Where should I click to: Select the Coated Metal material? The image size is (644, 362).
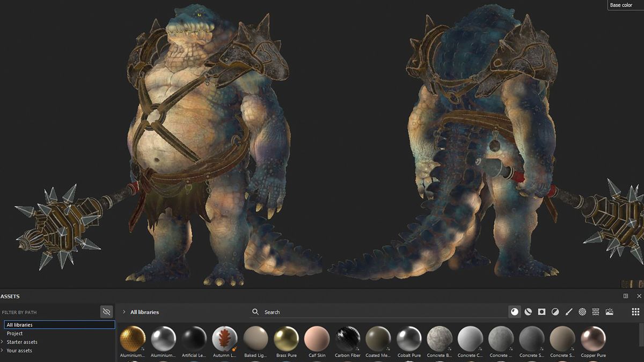pos(378,342)
